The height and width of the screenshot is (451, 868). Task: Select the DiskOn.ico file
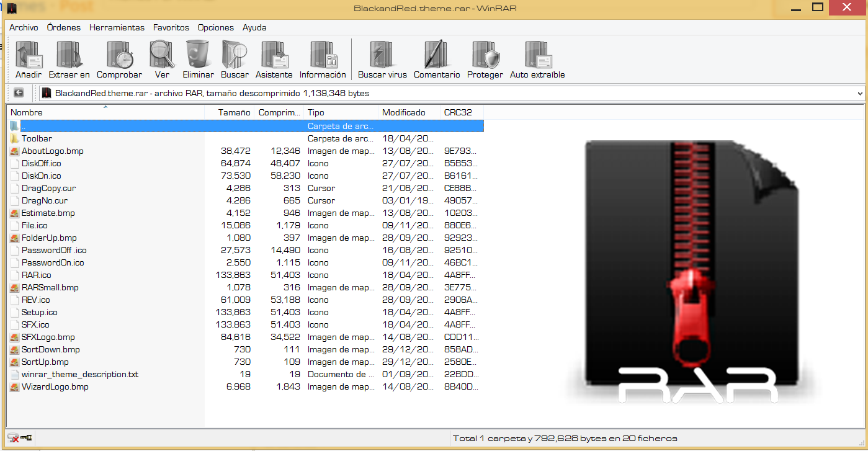tap(41, 176)
